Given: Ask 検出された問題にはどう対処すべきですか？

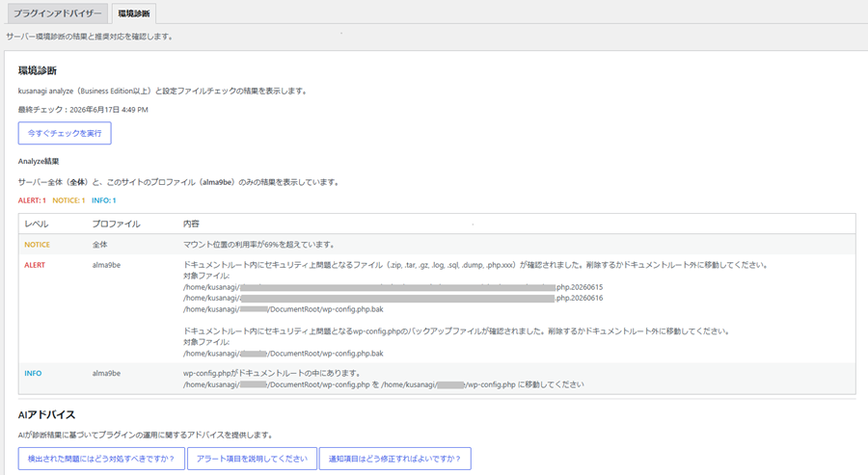Looking at the screenshot, I should pyautogui.click(x=101, y=459).
